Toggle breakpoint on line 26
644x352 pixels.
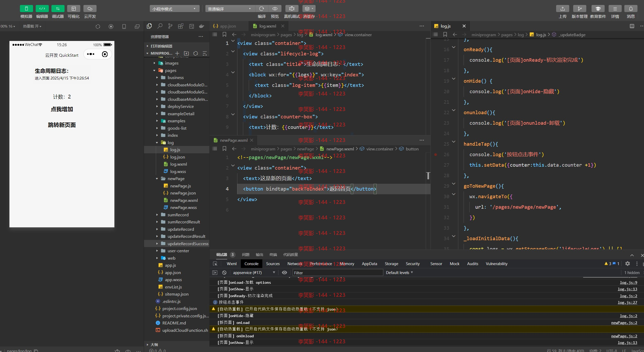[x=435, y=155]
